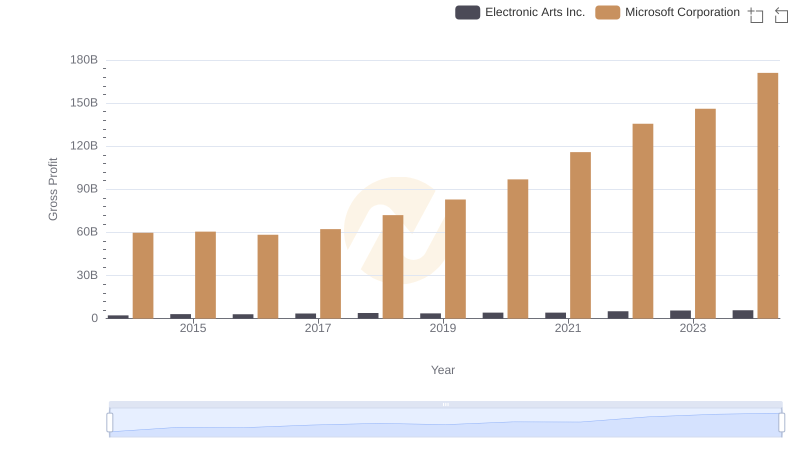This screenshot has height=461, width=800.
Task: Click Microsoft's 2015 gross profit bar
Action: [x=205, y=275]
